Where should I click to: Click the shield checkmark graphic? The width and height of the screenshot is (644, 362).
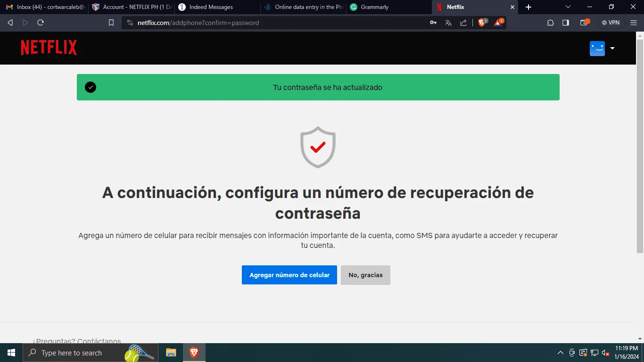[318, 147]
